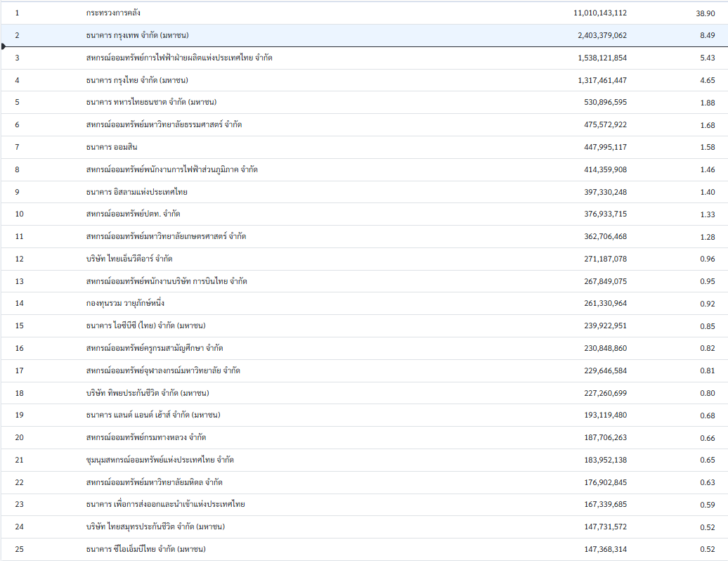The width and height of the screenshot is (728, 561).
Task: Click percentage value 5.43
Action: tap(707, 58)
